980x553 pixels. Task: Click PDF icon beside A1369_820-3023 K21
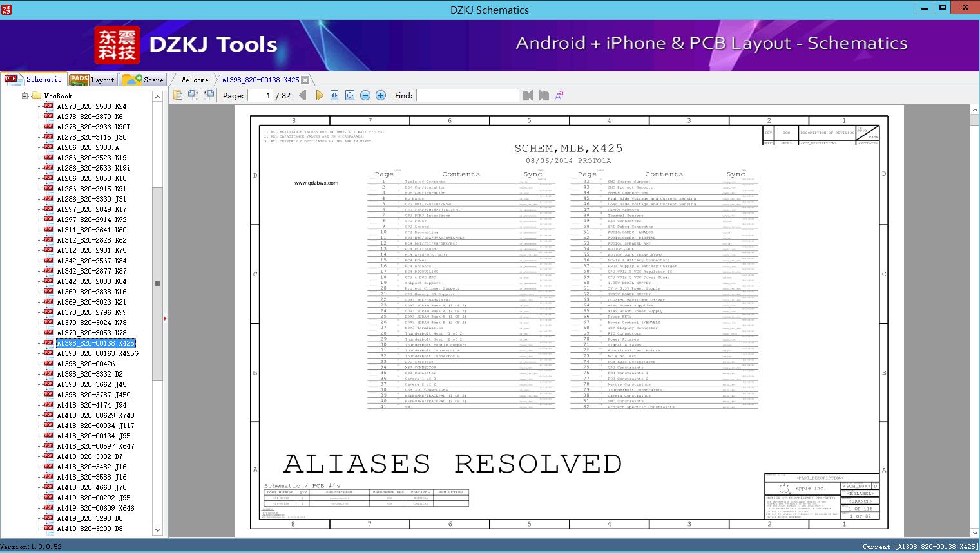tap(48, 301)
